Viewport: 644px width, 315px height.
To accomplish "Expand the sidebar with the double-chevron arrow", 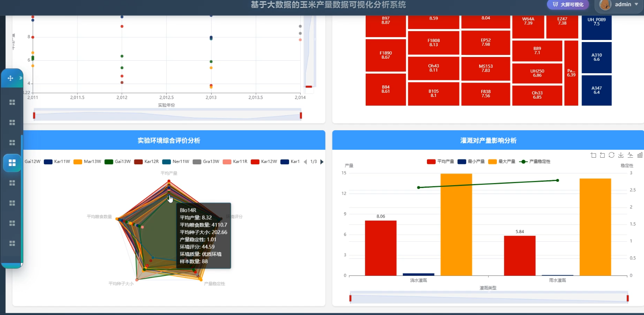I will click(x=21, y=78).
